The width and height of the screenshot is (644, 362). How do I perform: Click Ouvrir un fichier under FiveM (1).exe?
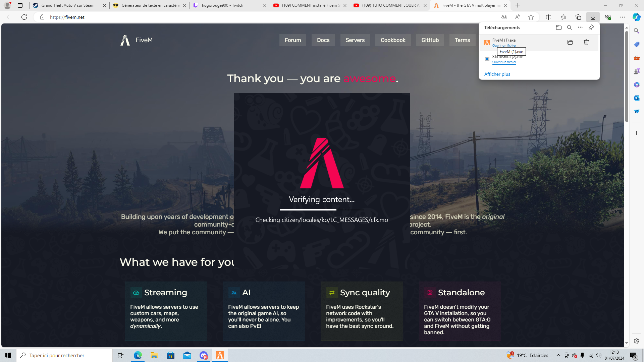[504, 46]
